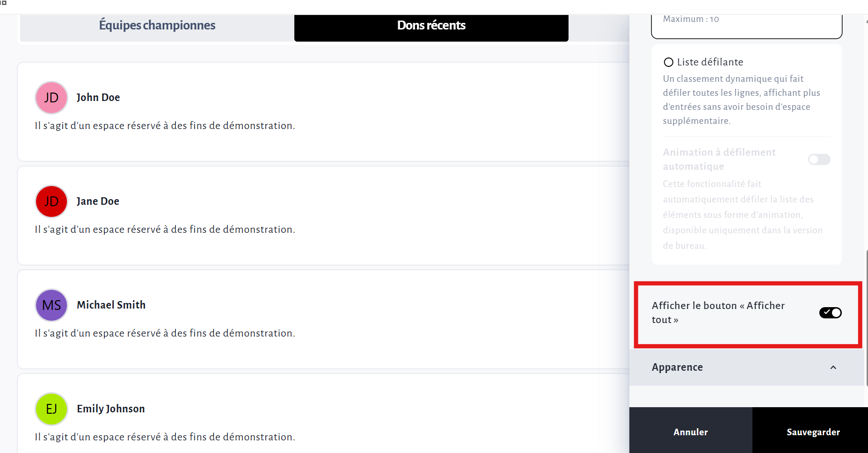Viewport: 868px width, 453px height.
Task: Click Emily Johnson's green EJ avatar
Action: coord(51,409)
